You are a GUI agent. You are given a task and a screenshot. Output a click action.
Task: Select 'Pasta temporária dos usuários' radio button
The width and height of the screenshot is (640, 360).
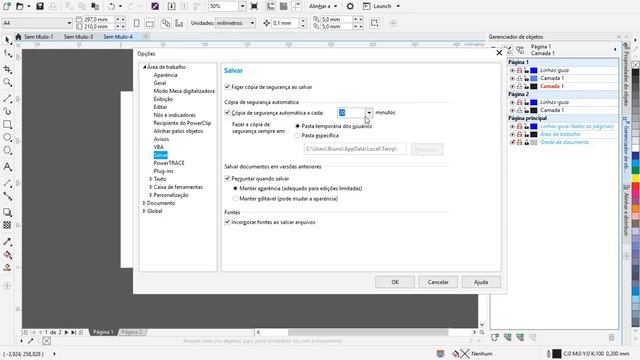coord(298,126)
